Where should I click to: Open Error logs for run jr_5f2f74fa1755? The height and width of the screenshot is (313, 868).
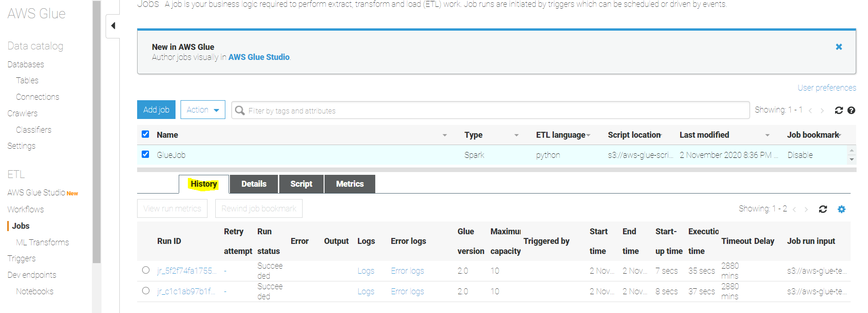tap(407, 271)
